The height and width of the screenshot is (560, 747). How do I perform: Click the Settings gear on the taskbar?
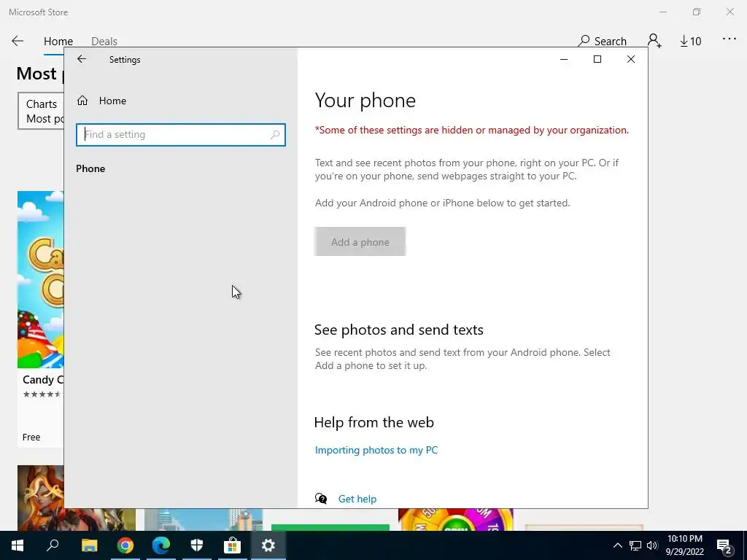pos(268,545)
